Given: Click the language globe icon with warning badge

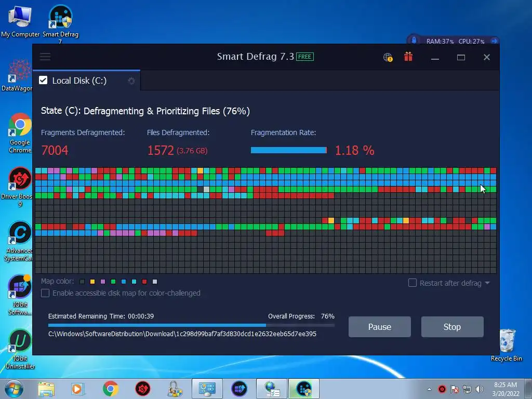Looking at the screenshot, I should pos(388,57).
